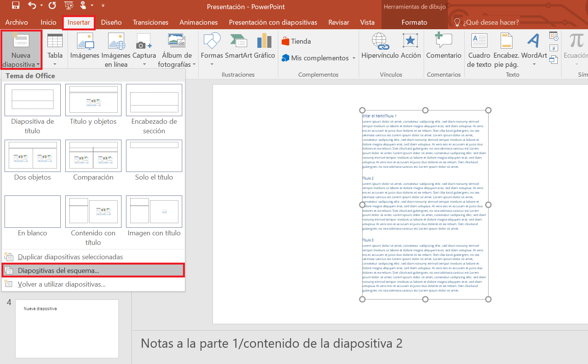Choose Diapositivas del esquema...
Viewport: 588px width, 364px height.
click(93, 270)
